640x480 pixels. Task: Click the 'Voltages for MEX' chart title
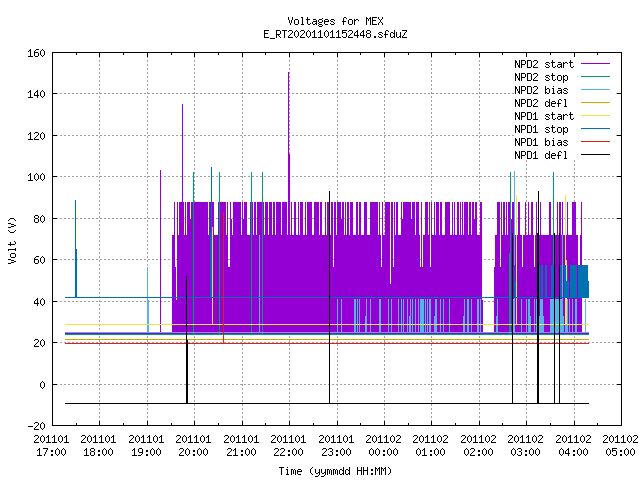(335, 21)
